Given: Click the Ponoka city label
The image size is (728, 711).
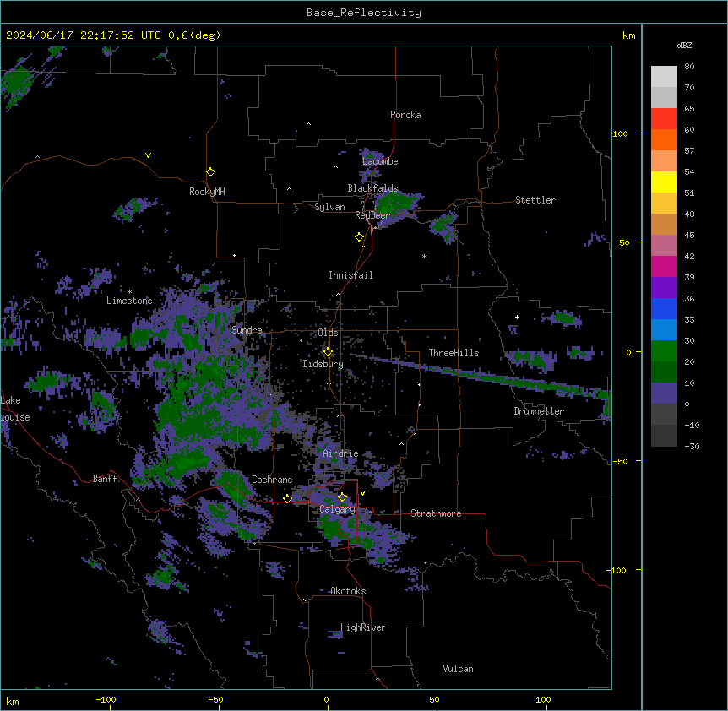Looking at the screenshot, I should coord(405,115).
